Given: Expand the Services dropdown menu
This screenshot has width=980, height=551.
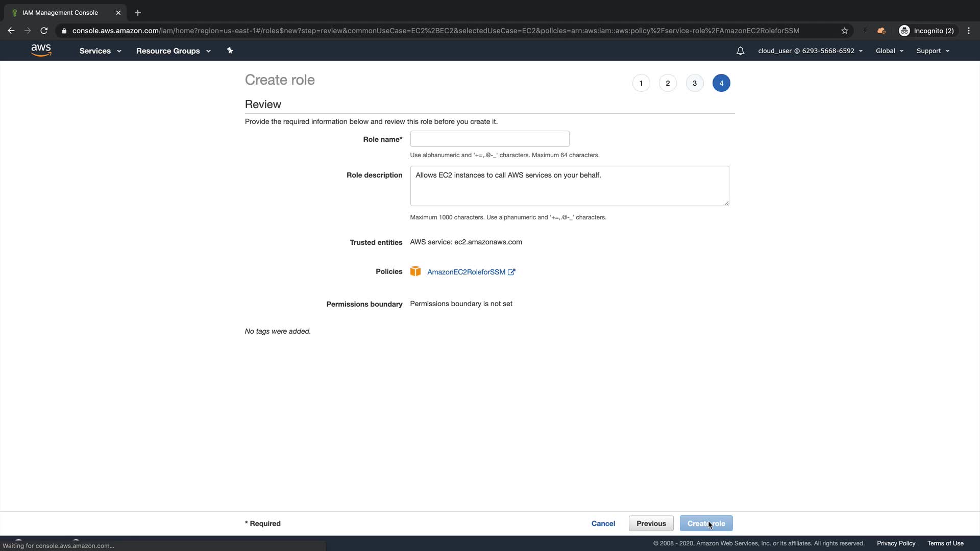Looking at the screenshot, I should pyautogui.click(x=100, y=51).
